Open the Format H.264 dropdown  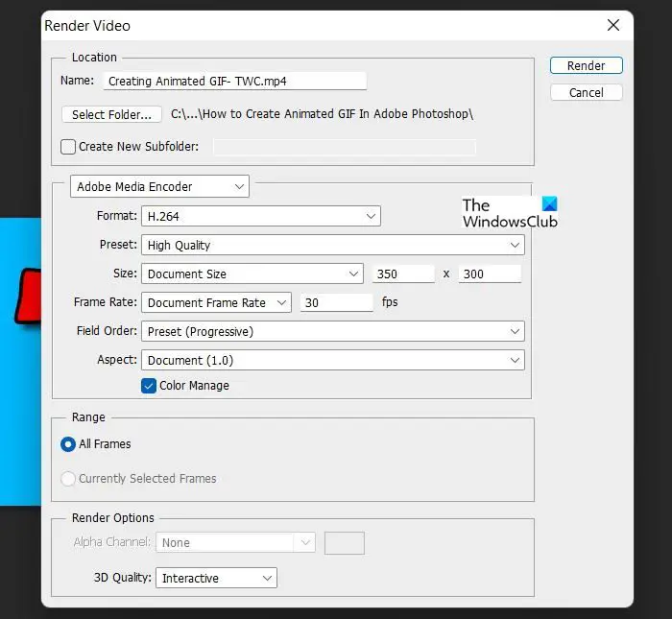click(x=261, y=216)
